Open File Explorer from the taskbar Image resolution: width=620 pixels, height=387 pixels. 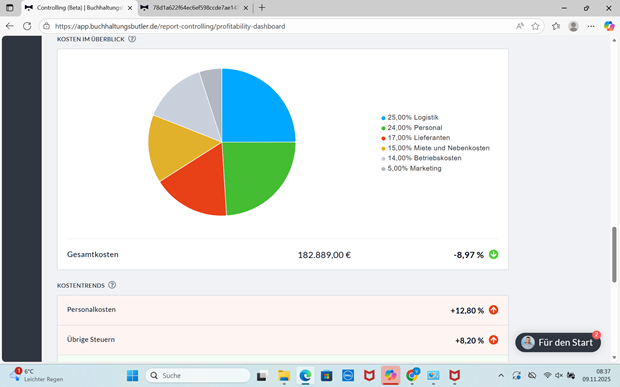click(x=284, y=375)
